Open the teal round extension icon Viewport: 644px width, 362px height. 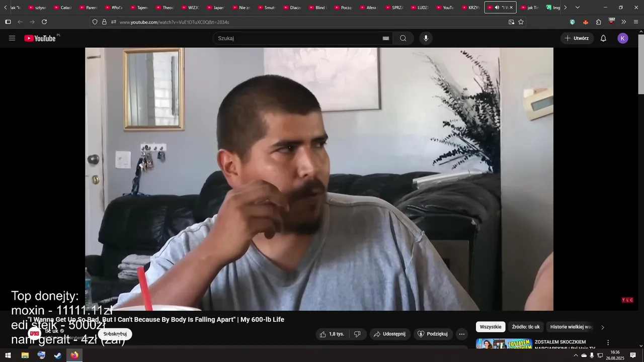pyautogui.click(x=573, y=22)
